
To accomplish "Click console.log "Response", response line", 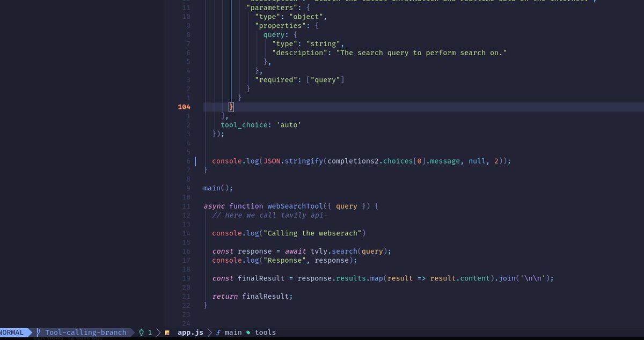I will coord(284,260).
